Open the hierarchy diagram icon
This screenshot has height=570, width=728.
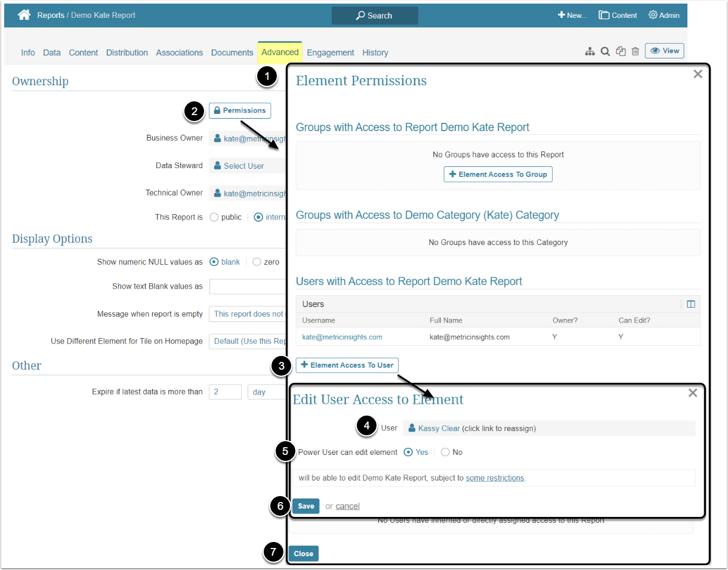pyautogui.click(x=590, y=52)
